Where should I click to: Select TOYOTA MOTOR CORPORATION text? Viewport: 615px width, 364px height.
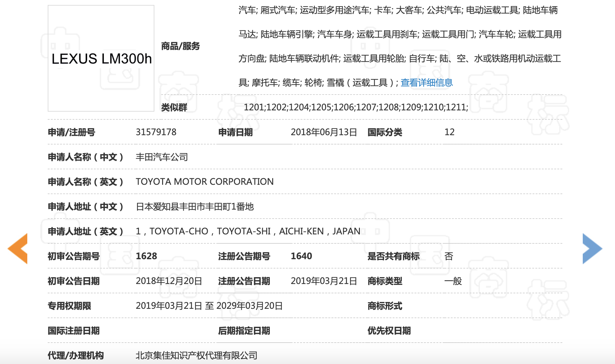[x=205, y=182]
